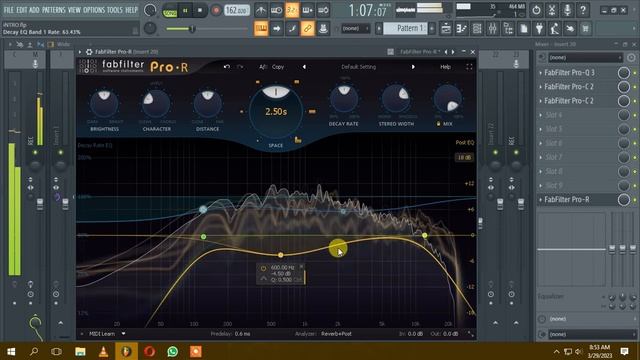Click the Analyzer Reverb+Post setting
This screenshot has height=360, width=640.
[336, 333]
